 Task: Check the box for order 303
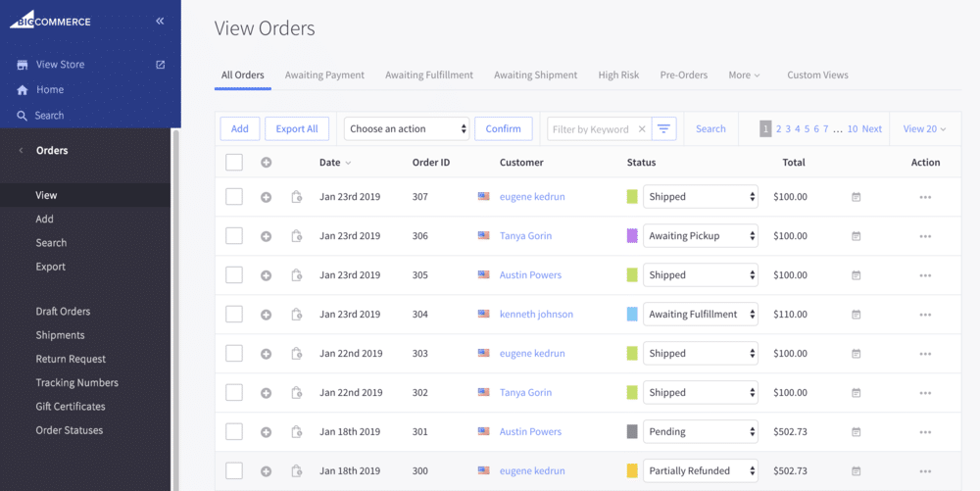coord(234,354)
